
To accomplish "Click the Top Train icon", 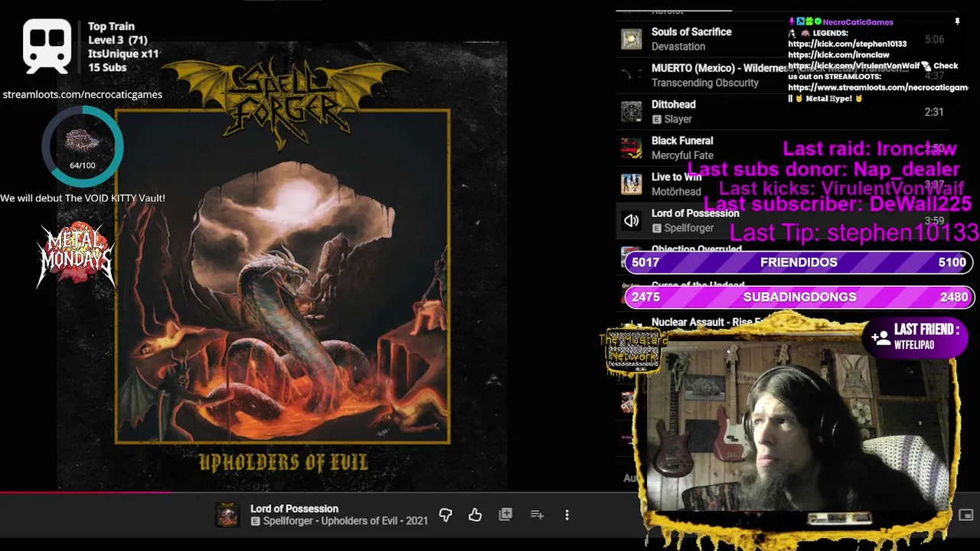I will (47, 46).
